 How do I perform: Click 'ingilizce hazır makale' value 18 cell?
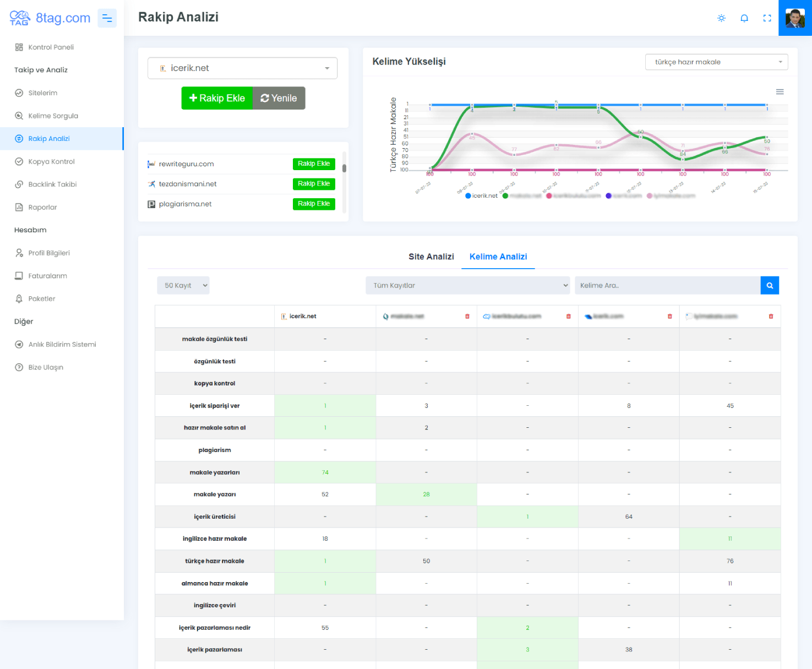325,539
